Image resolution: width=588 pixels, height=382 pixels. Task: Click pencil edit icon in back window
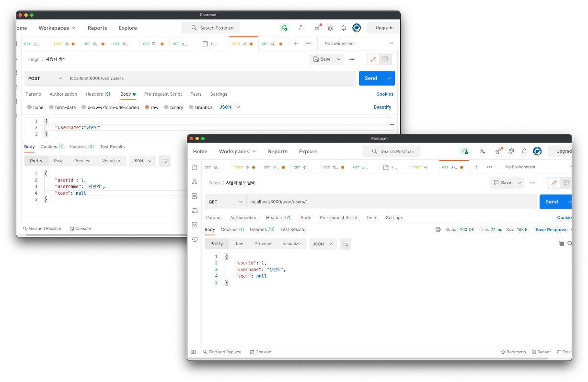click(373, 59)
